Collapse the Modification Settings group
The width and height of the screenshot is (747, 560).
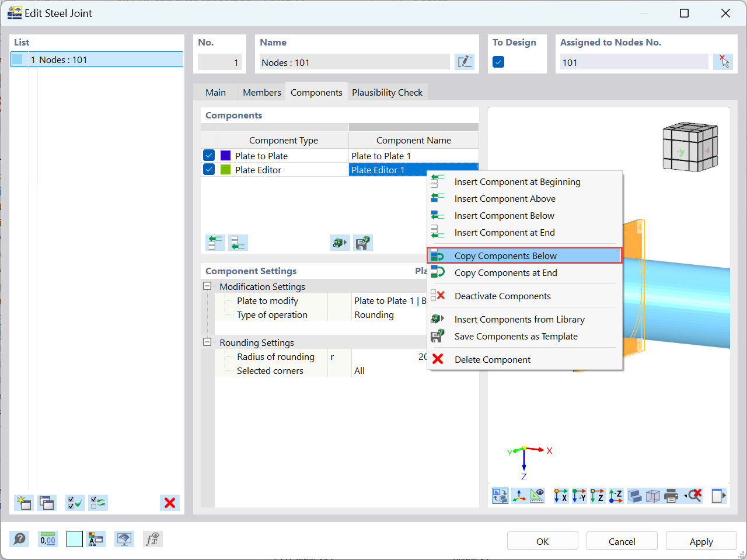(x=207, y=286)
